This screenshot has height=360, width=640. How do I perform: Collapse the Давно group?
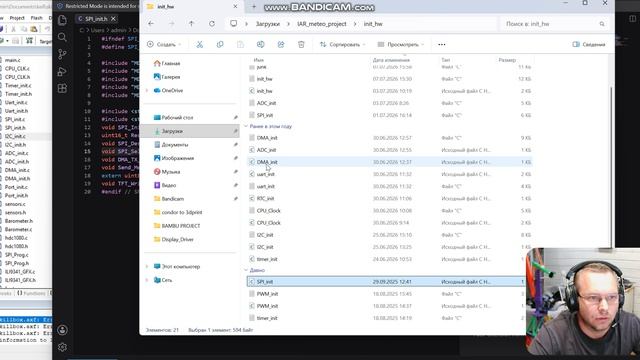coord(246,270)
